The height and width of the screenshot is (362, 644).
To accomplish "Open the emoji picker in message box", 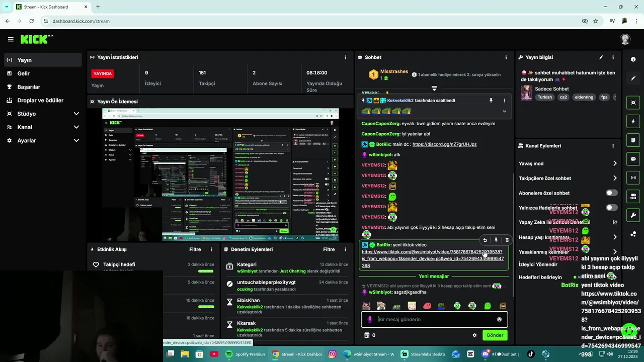I will tap(499, 319).
